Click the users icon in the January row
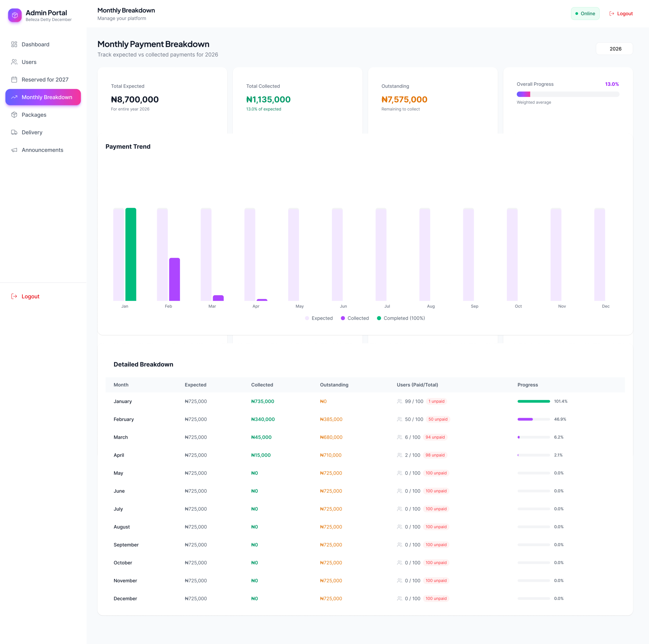The image size is (649, 644). (x=399, y=401)
